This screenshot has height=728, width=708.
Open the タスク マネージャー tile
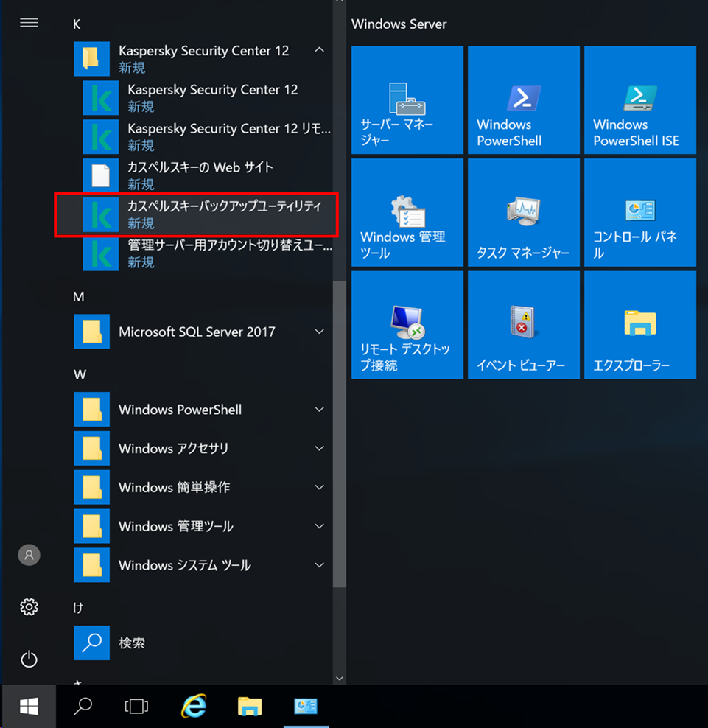tap(524, 212)
